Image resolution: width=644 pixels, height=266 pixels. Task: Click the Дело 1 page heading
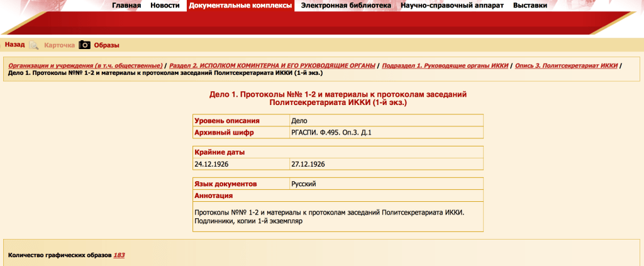338,97
